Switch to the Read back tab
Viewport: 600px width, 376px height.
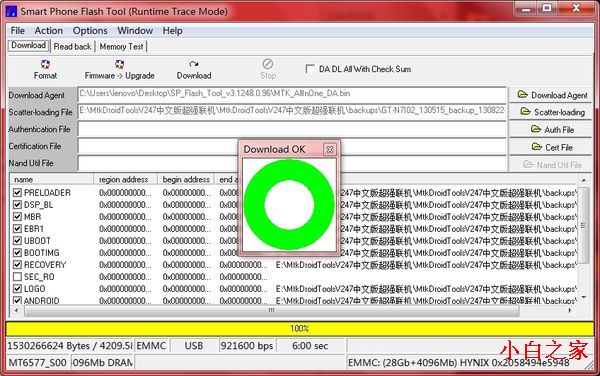click(x=72, y=47)
